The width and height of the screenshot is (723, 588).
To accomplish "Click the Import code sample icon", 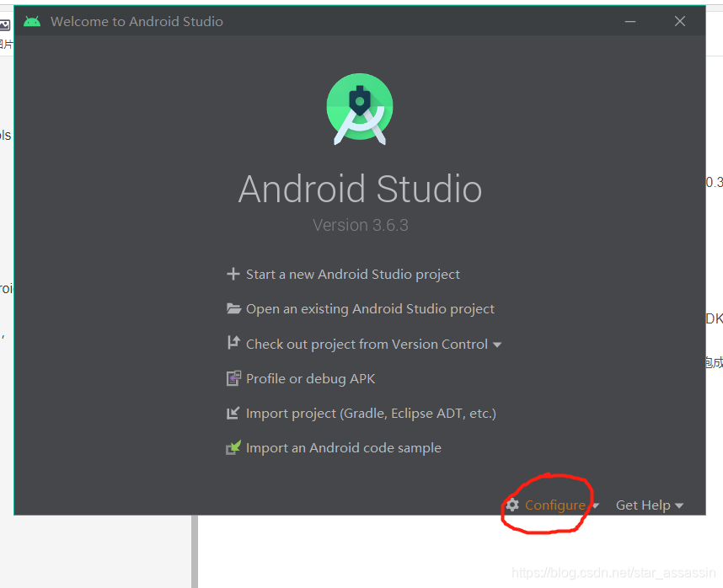I will pyautogui.click(x=233, y=447).
